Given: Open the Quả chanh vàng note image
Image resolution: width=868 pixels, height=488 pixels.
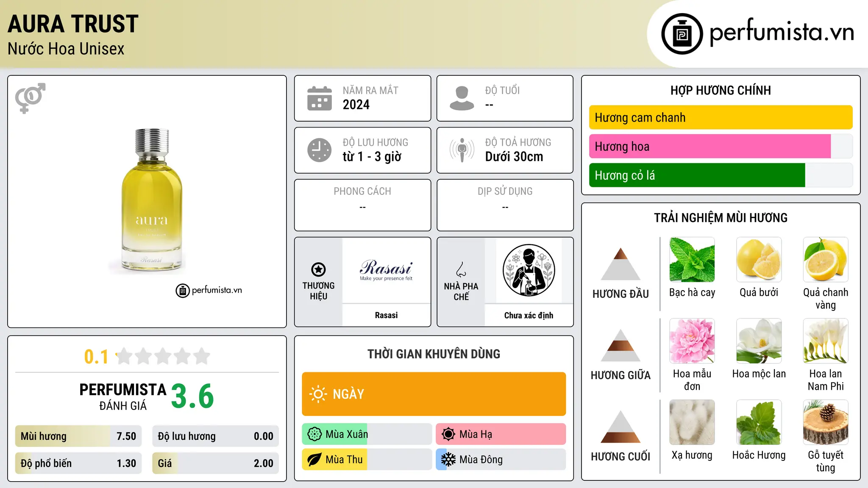Looking at the screenshot, I should click(x=826, y=260).
